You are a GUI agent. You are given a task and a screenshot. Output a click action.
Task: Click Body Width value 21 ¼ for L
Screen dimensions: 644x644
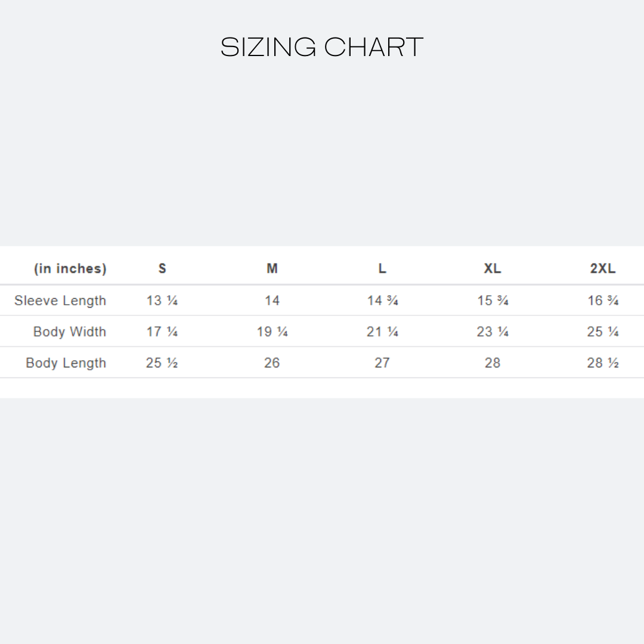[x=382, y=332]
